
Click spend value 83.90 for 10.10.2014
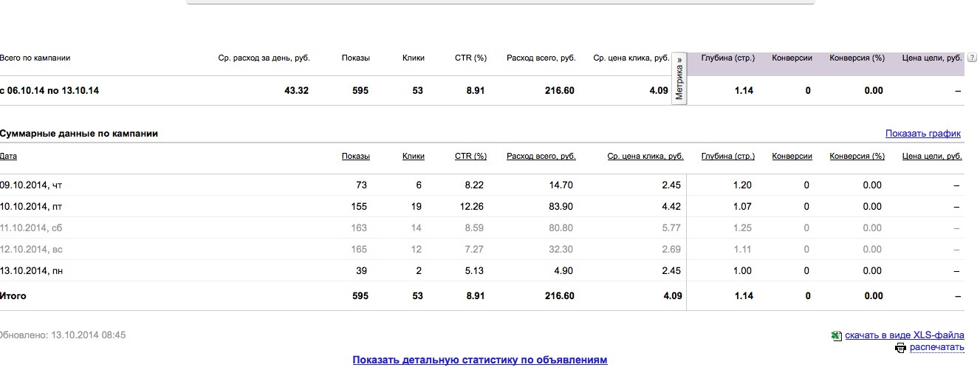click(x=561, y=207)
